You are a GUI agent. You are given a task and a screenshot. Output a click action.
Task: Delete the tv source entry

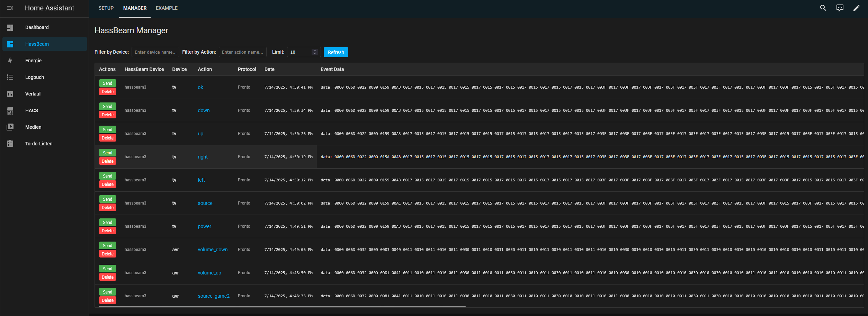tap(108, 208)
